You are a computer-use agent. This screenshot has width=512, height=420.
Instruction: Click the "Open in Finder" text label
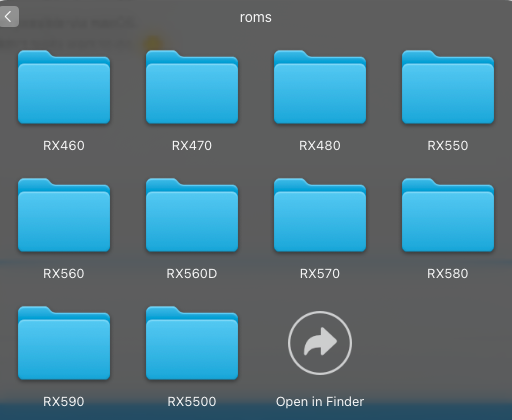point(320,402)
